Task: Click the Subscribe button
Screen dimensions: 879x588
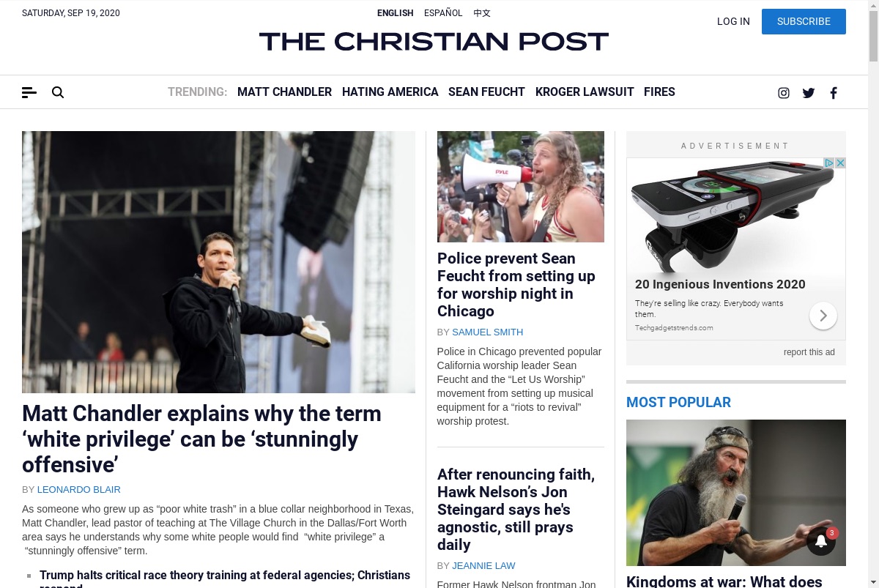Action: click(x=804, y=21)
